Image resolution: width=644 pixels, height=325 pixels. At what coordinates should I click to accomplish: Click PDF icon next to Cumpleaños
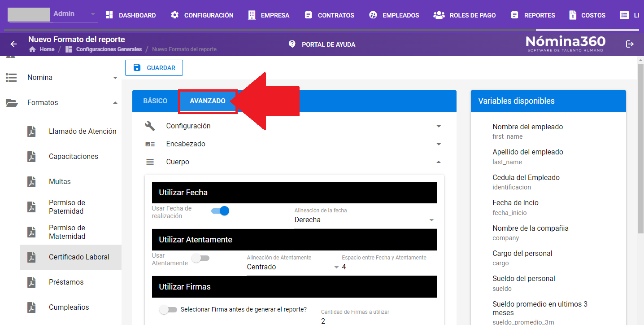[x=31, y=307]
